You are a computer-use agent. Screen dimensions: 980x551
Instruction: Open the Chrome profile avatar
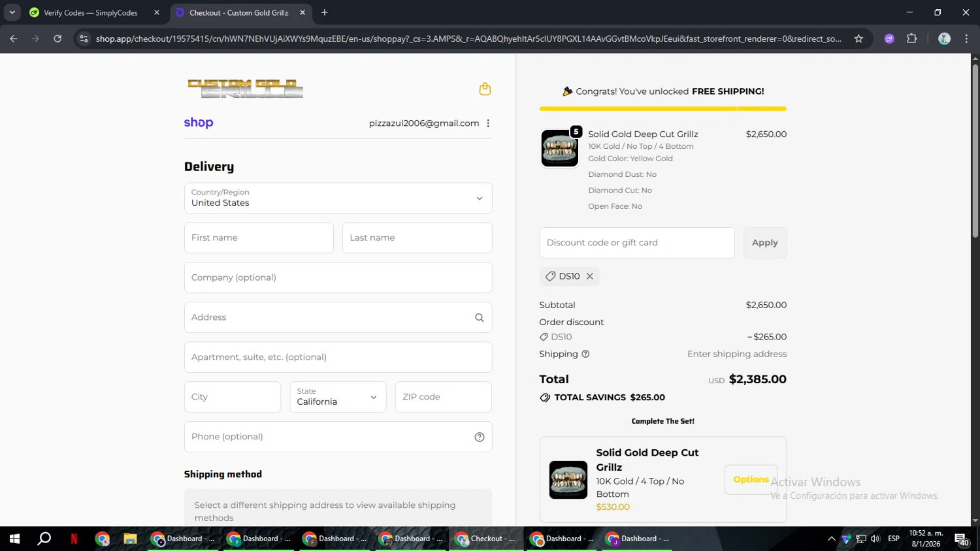[x=944, y=39]
